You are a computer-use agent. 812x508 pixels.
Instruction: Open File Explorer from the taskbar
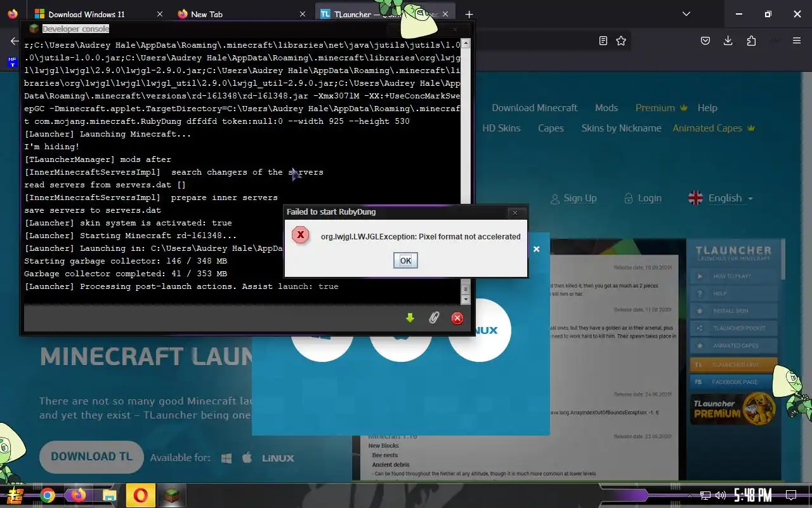[x=109, y=495]
